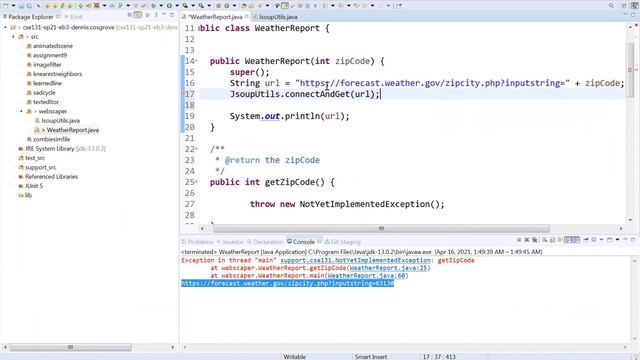Image resolution: width=640 pixels, height=360 pixels.
Task: Select the lib folder
Action: (x=25, y=195)
